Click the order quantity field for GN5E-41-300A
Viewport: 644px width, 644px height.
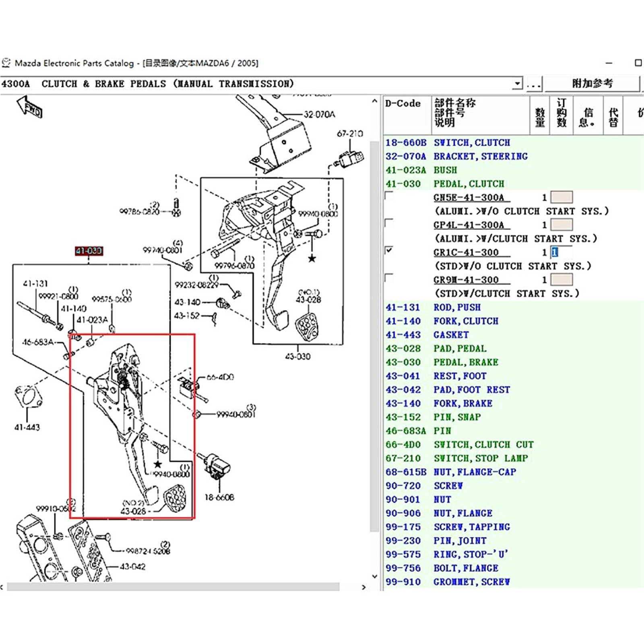[561, 197]
